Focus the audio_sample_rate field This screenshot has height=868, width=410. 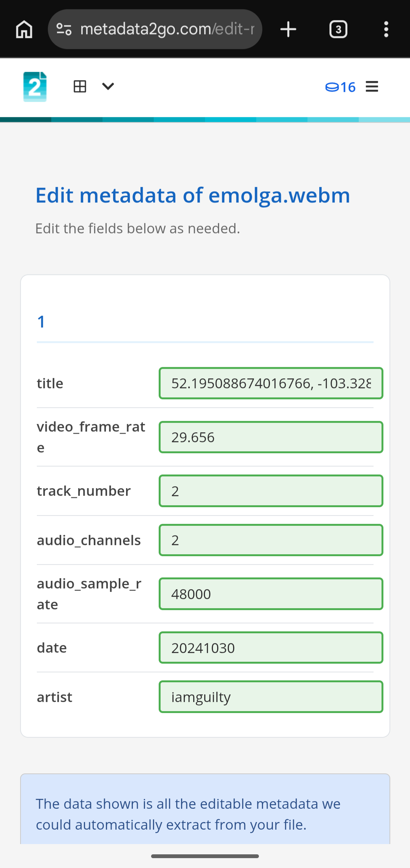[x=271, y=594]
